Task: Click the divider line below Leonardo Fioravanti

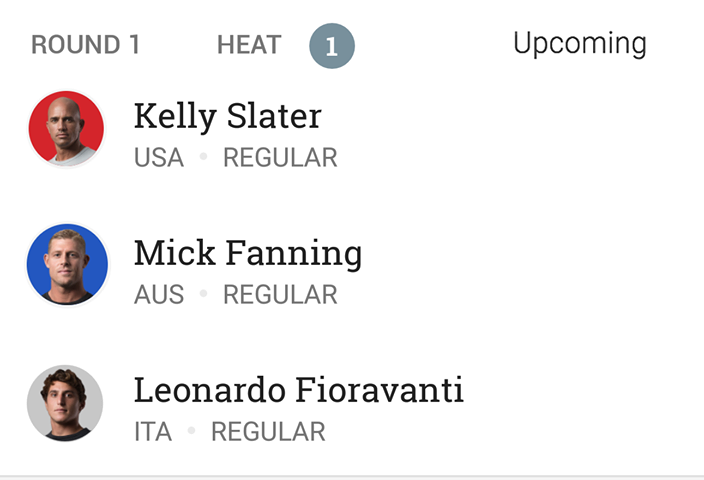Action: [x=352, y=475]
